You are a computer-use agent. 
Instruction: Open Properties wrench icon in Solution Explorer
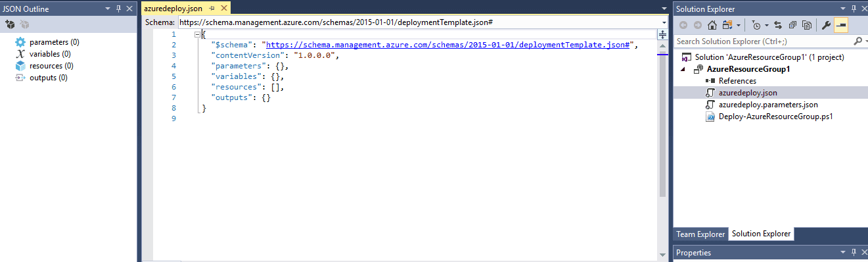pyautogui.click(x=827, y=25)
